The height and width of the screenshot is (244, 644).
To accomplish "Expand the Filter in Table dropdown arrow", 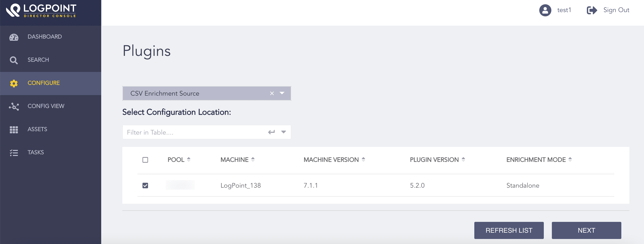I will point(283,132).
